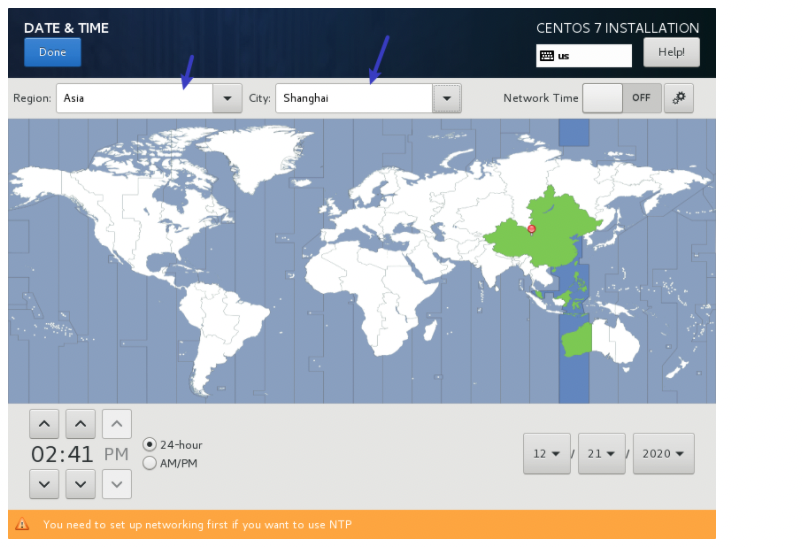Decrease hours with the down arrow
Screen dimensions: 802x547
[43, 485]
